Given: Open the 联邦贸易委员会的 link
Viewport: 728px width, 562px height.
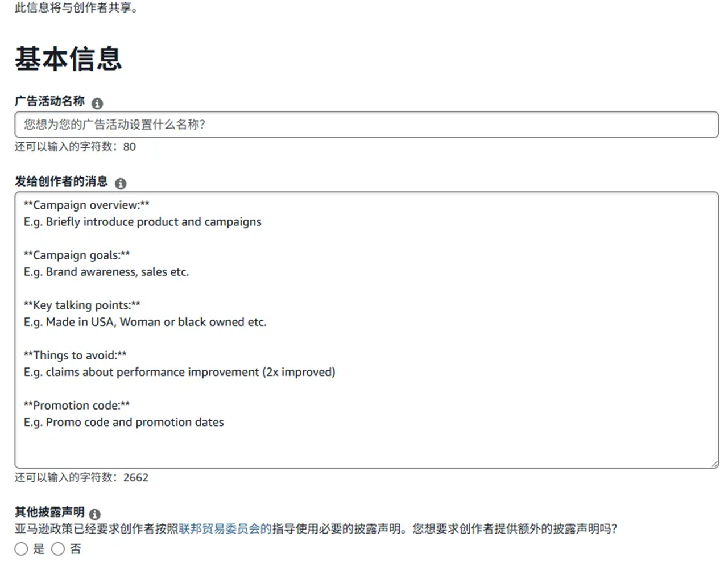Looking at the screenshot, I should pos(225,529).
